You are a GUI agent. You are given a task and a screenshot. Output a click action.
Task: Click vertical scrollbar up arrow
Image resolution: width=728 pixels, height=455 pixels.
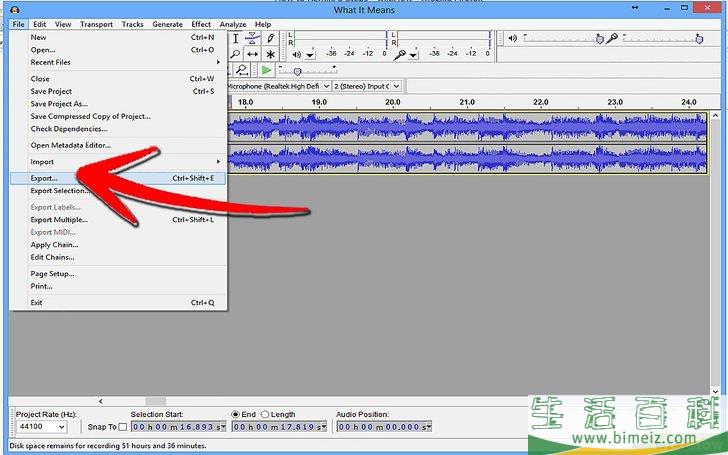(715, 115)
